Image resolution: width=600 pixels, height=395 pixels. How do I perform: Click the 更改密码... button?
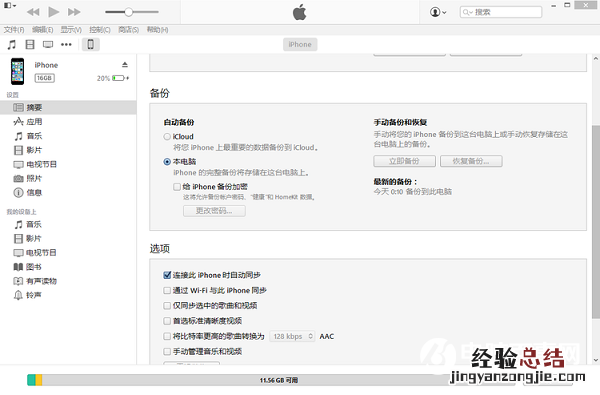[x=214, y=211]
